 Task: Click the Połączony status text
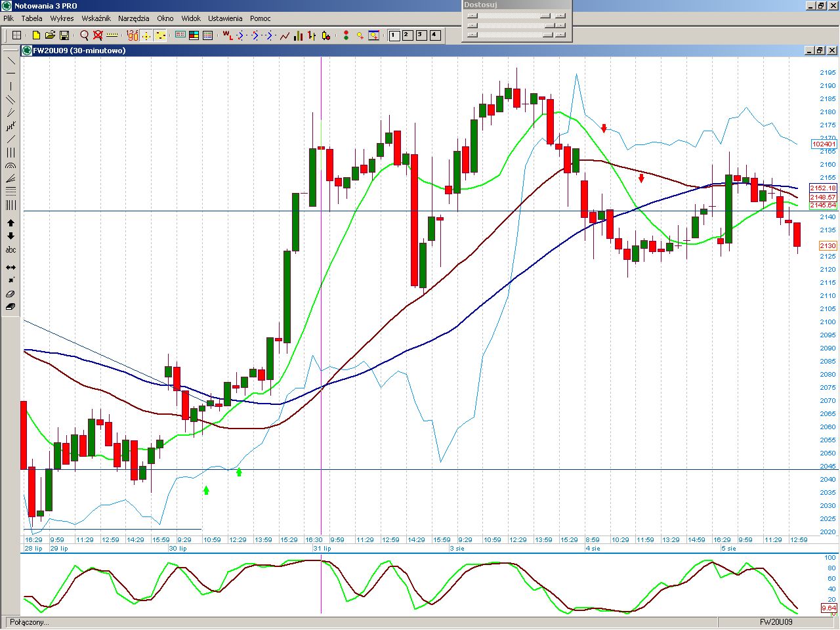point(29,622)
